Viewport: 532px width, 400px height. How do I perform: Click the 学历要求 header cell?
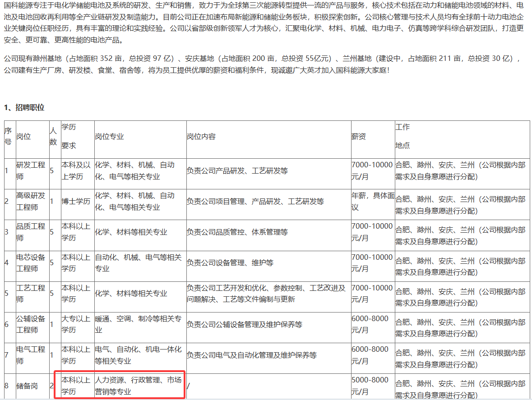click(69, 137)
